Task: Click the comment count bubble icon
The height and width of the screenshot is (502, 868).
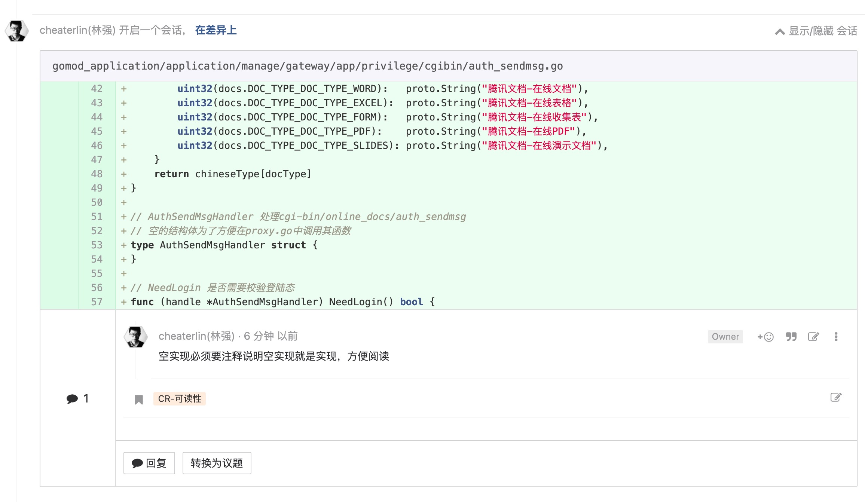Action: 72,399
